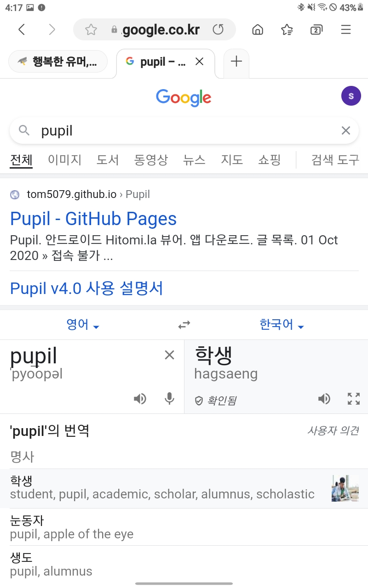Switch to the 행복한 유머 browser tab
This screenshot has height=588, width=368.
[58, 62]
